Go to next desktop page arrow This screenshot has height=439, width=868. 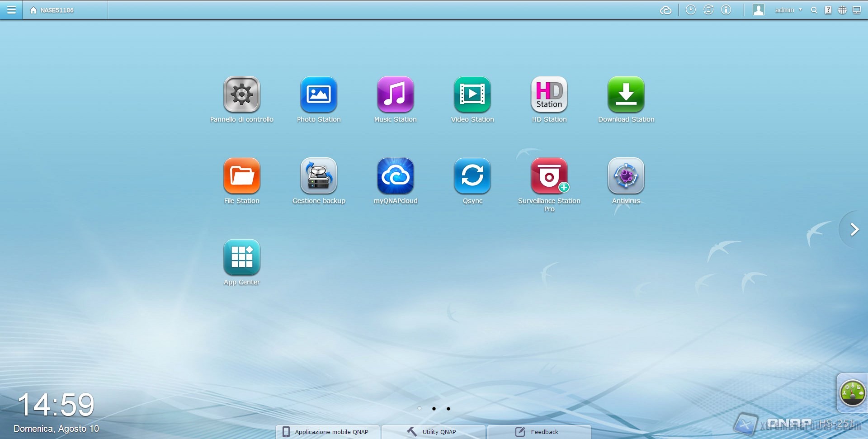click(854, 229)
